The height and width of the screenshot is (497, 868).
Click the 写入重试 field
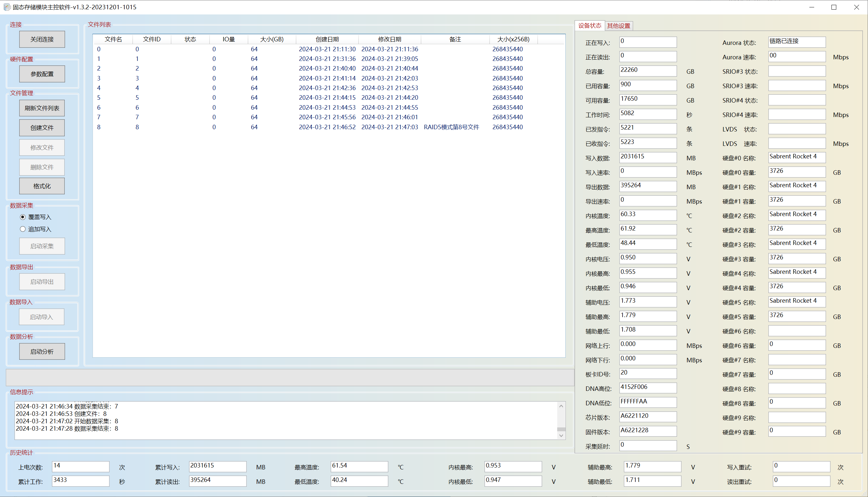(x=801, y=467)
